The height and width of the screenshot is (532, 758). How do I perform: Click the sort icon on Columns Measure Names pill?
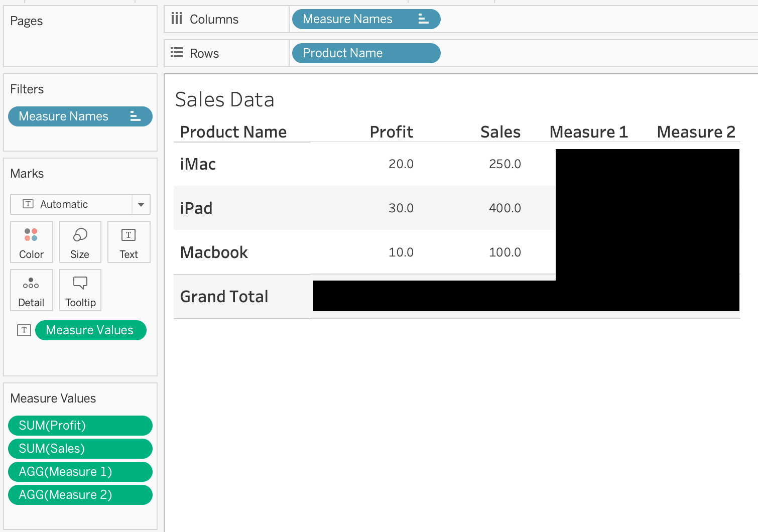tap(423, 19)
